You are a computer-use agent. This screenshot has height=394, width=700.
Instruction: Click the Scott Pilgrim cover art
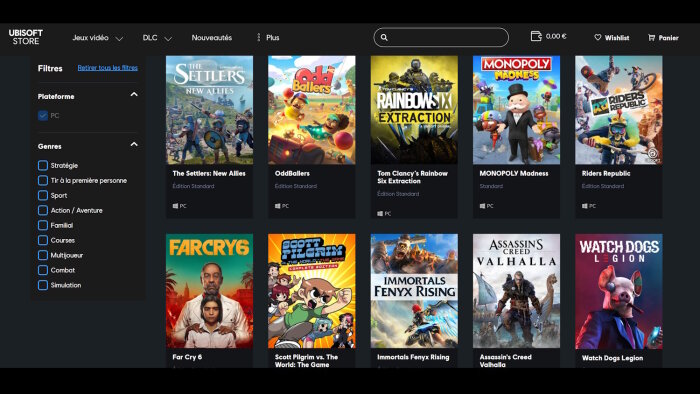tap(312, 291)
